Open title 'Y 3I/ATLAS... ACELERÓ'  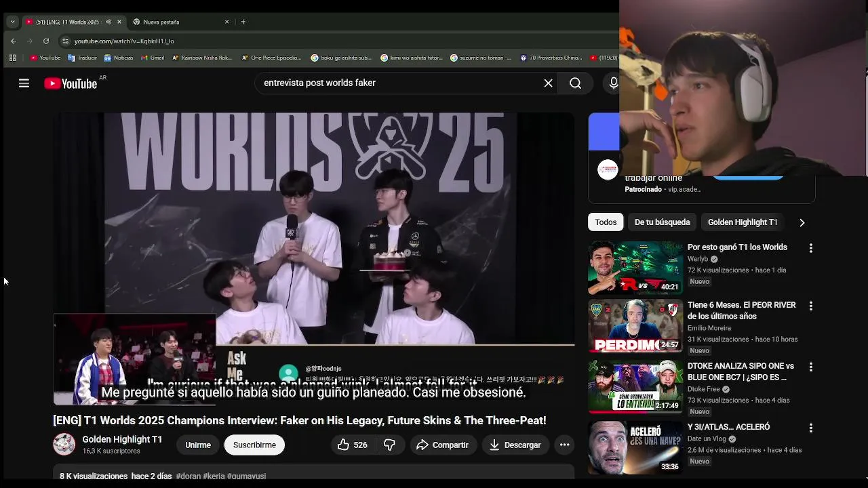click(728, 427)
